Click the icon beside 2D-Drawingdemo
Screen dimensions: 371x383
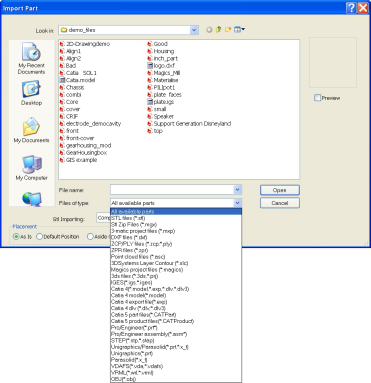pos(62,44)
